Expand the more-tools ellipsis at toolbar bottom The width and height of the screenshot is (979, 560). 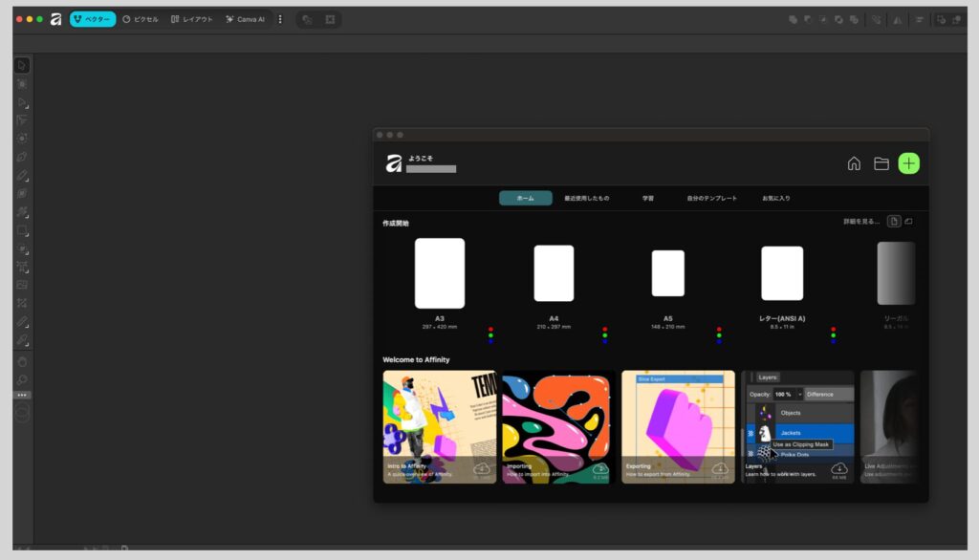point(22,395)
